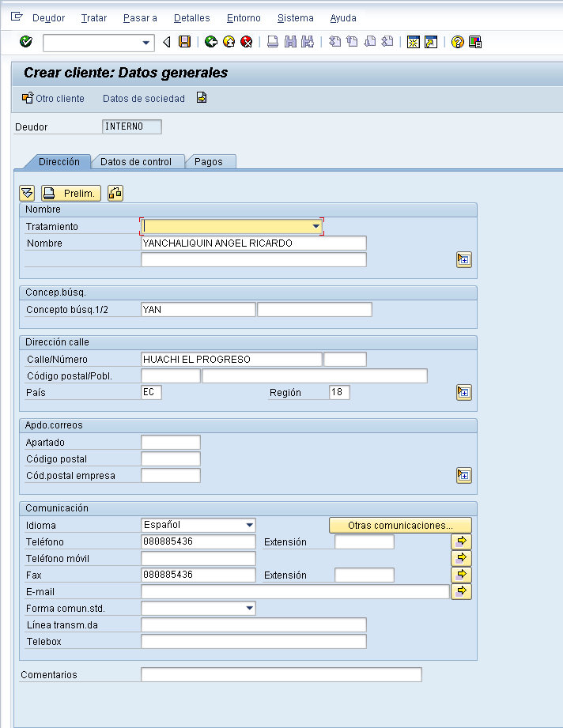The image size is (563, 728).
Task: Click the customize local layout monitor icon
Action: (x=475, y=42)
